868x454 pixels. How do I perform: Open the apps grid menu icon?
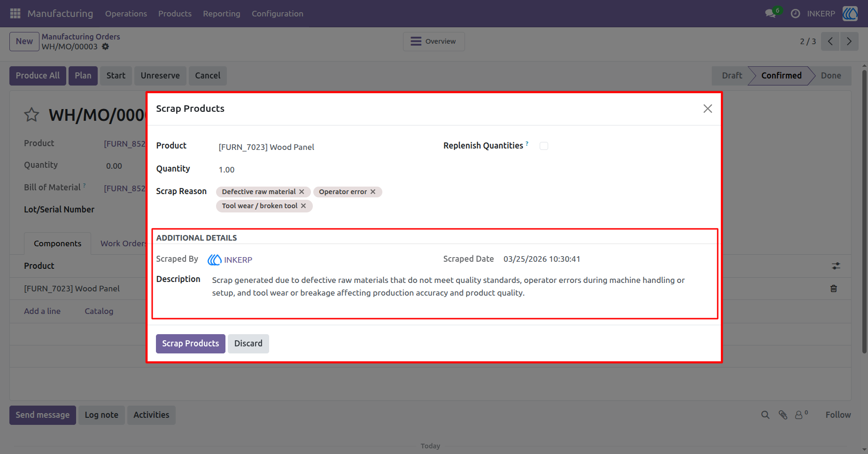pos(15,14)
